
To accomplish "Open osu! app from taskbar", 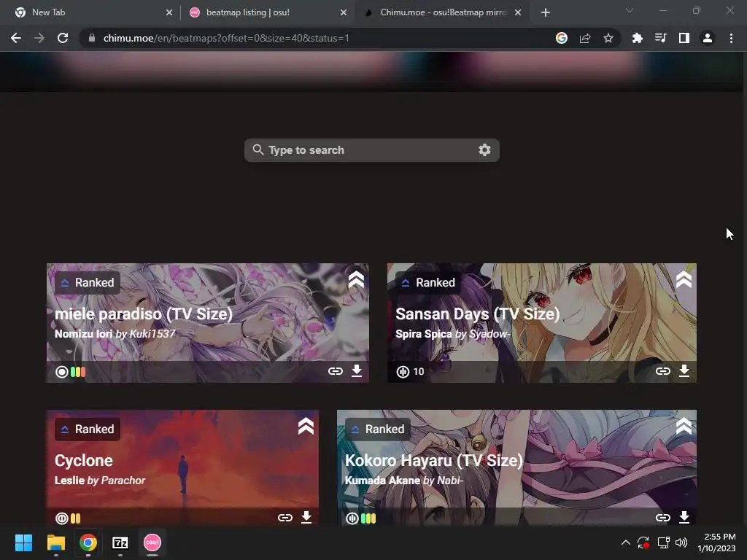I will 152,542.
